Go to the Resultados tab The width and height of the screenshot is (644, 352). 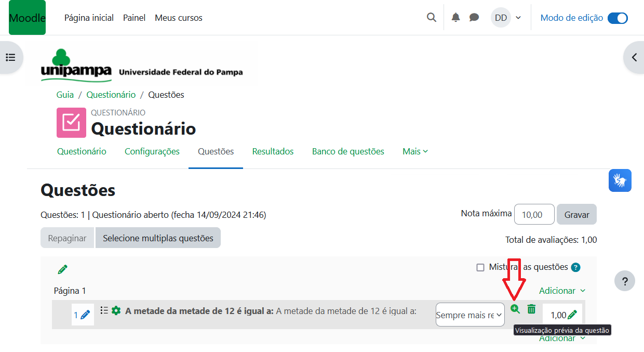(x=273, y=151)
